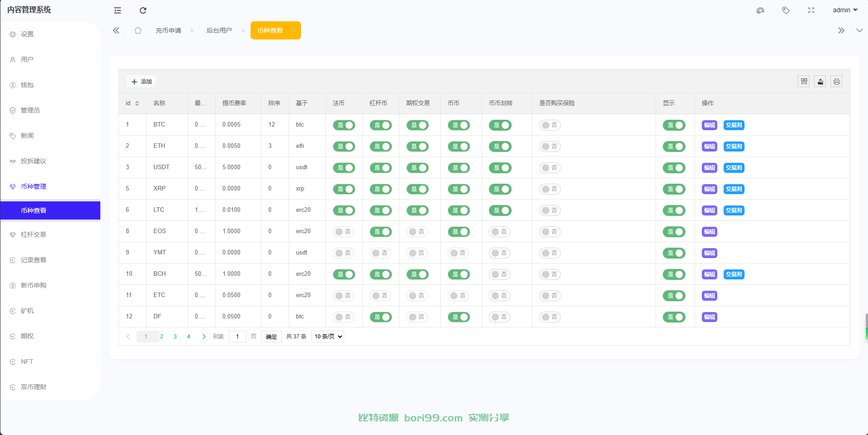Enable 是否购买保险 switch for YMT row
This screenshot has height=435, width=868.
click(x=550, y=253)
